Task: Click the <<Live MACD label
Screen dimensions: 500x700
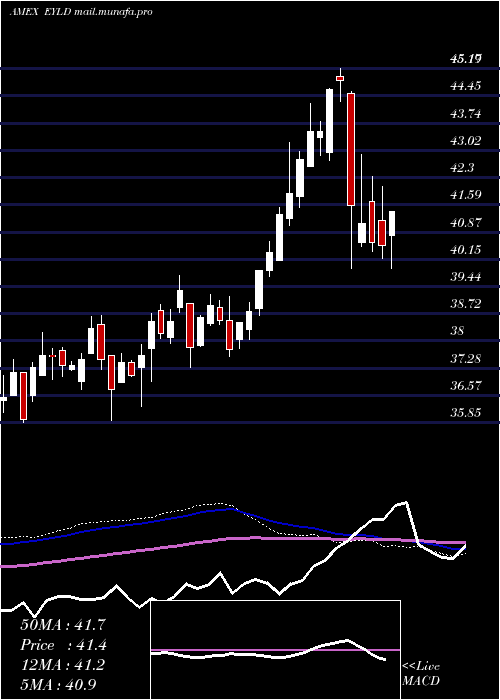Action: [421, 674]
